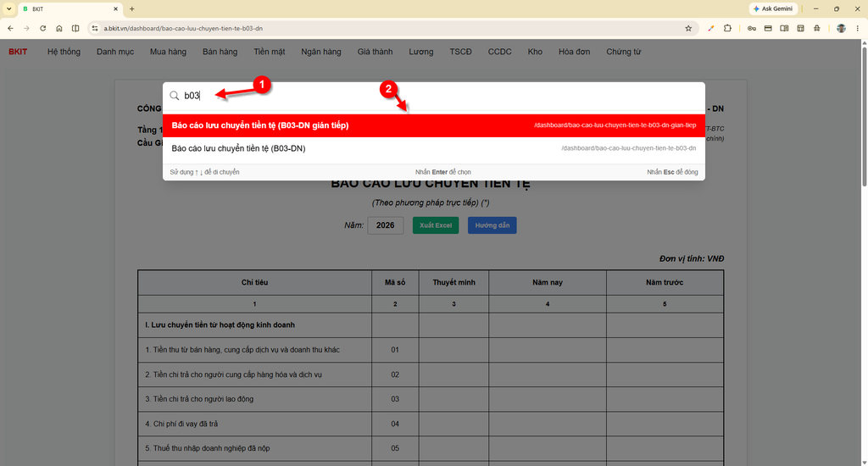This screenshot has height=466, width=868.
Task: Close the BKIT tab
Action: tap(115, 8)
